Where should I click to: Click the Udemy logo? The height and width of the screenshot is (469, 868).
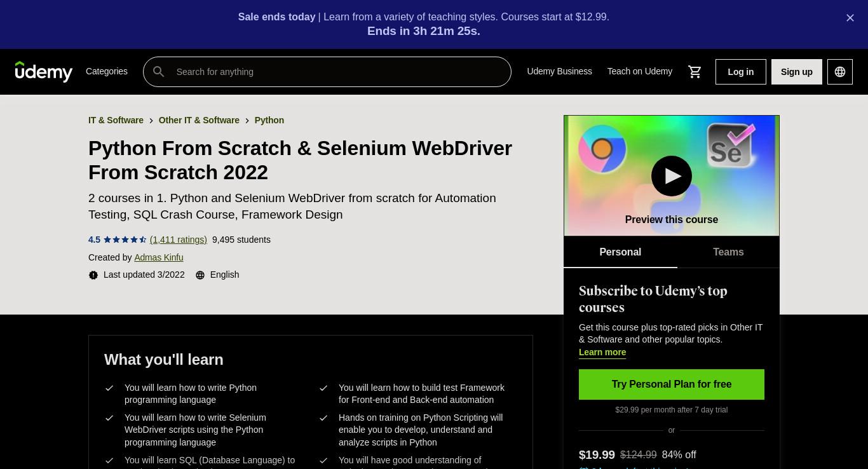44,72
